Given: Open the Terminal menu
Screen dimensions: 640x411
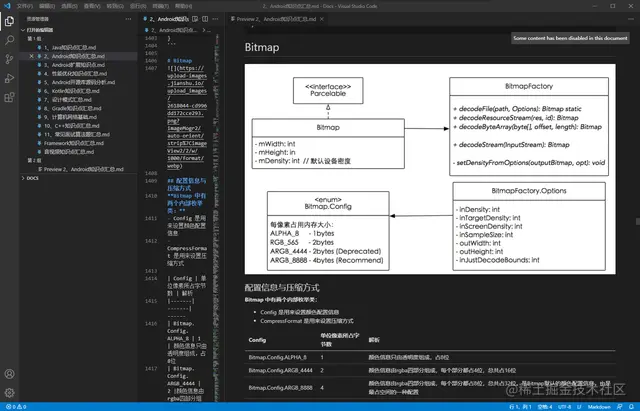Looking at the screenshot, I should (x=160, y=6).
